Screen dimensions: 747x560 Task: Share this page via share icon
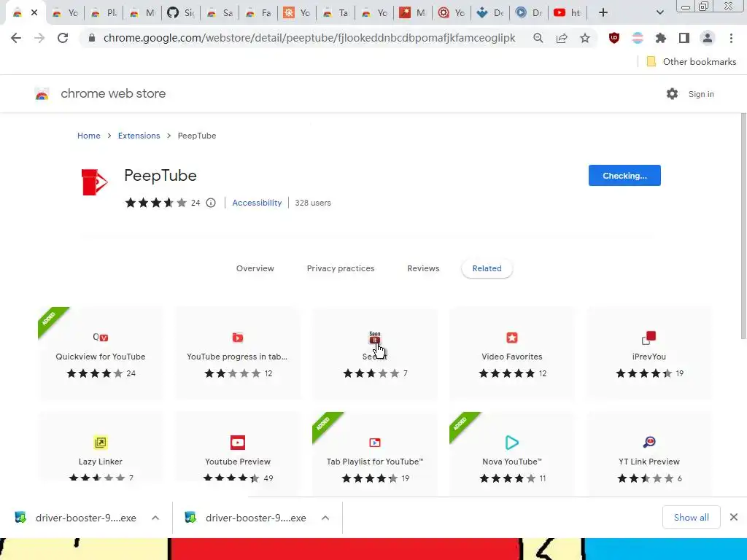tap(562, 38)
